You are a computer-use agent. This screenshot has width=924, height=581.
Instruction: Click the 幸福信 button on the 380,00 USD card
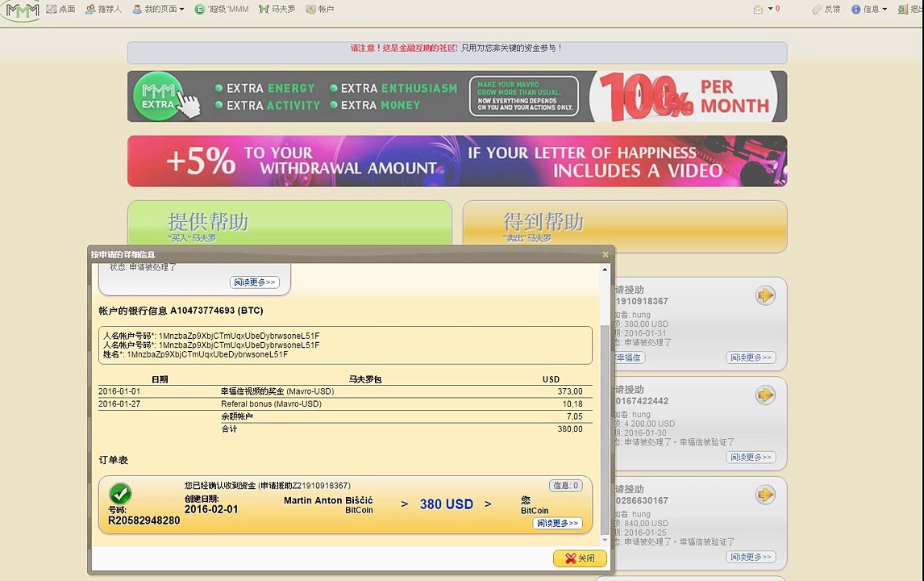pyautogui.click(x=629, y=357)
